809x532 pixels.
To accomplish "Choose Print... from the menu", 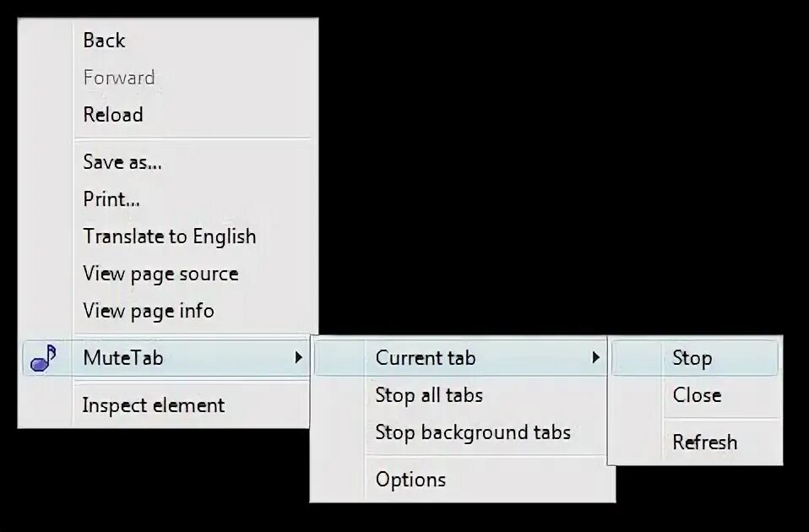I will [111, 199].
